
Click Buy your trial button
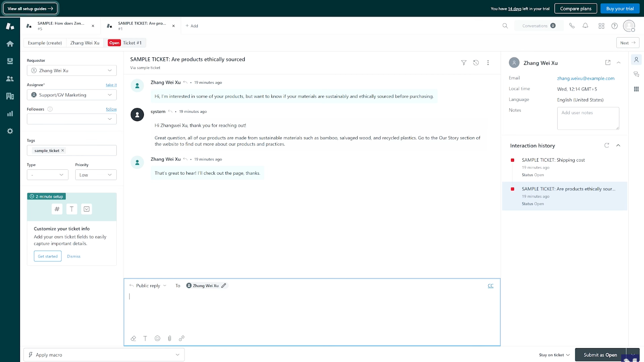click(x=620, y=9)
